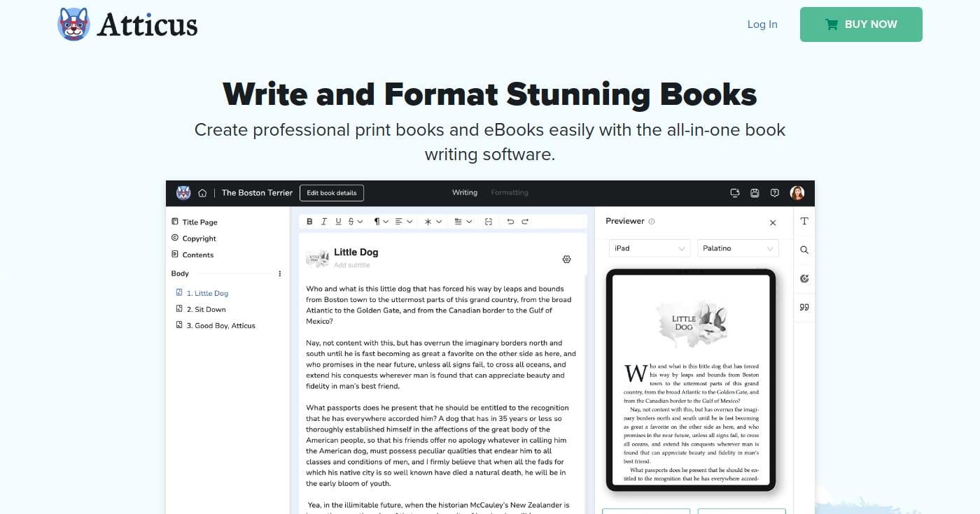Click the save icon in top bar
Screen dimensions: 980x514
pyautogui.click(x=755, y=193)
